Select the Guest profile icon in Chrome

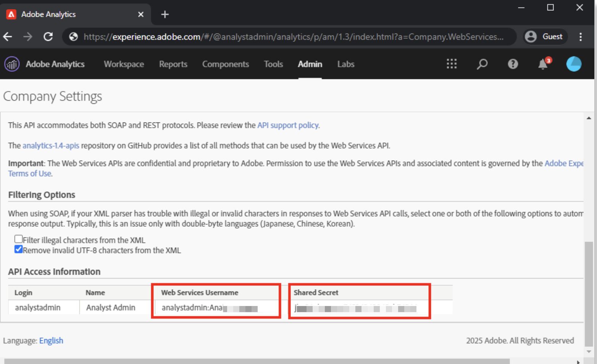pos(530,37)
